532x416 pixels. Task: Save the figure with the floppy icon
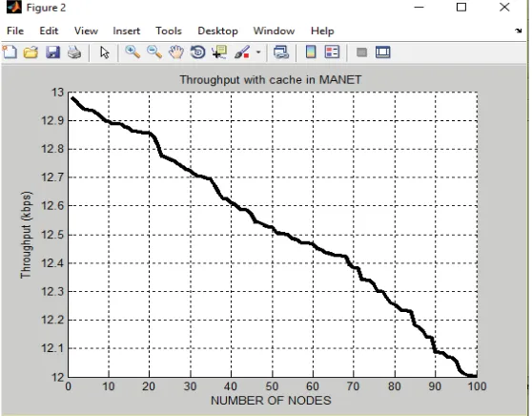pos(52,52)
